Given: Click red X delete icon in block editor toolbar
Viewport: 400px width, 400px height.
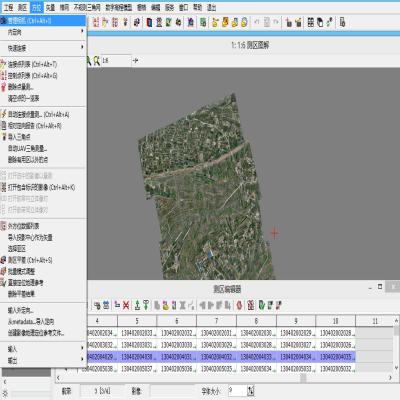Looking at the screenshot, I should (126, 305).
